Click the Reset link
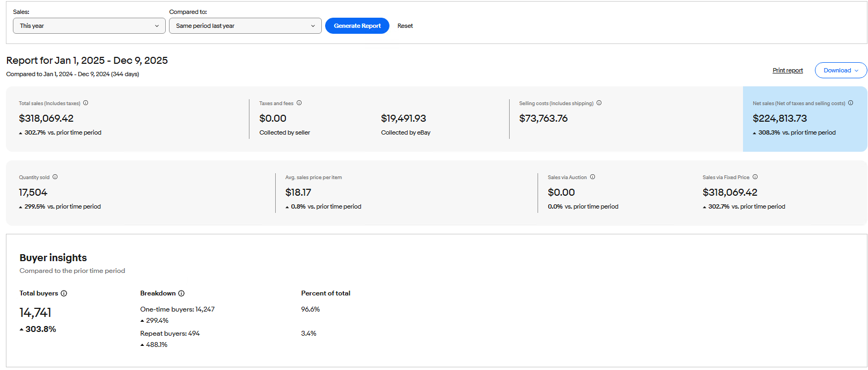The width and height of the screenshot is (868, 370). tap(405, 26)
